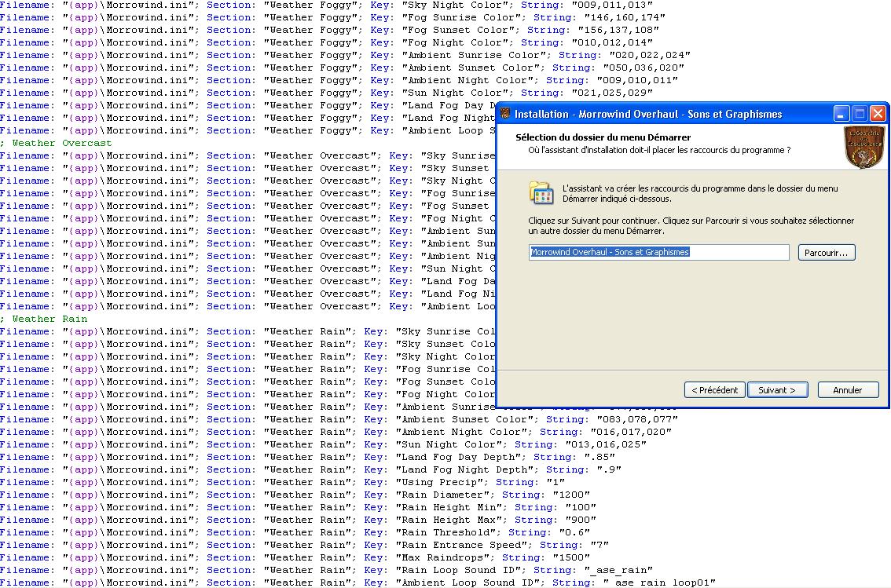Click the installer window title text
891x588 pixels.
click(x=648, y=114)
